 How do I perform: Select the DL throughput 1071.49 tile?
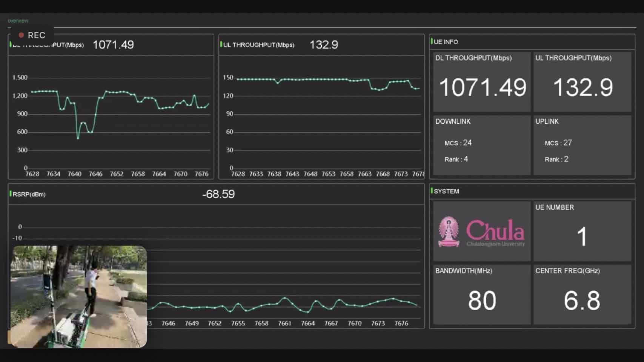[x=482, y=81]
